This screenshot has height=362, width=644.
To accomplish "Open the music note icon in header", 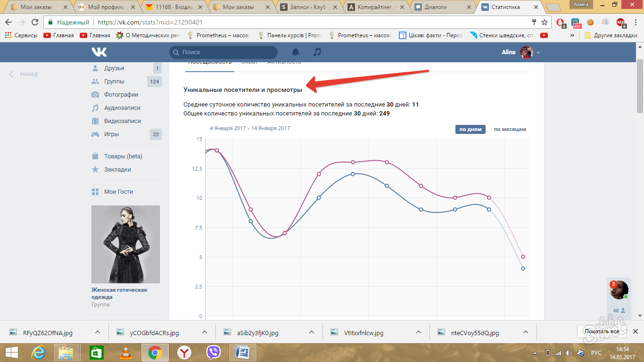I will [317, 52].
